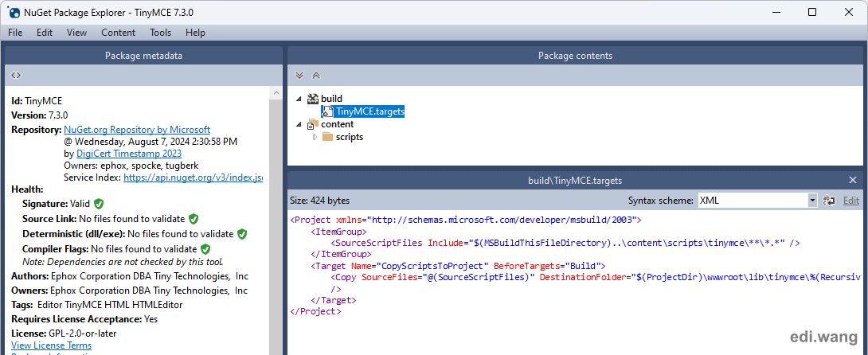The height and width of the screenshot is (355, 868).
Task: Open DigiCert Timestamp 2023 link
Action: click(x=129, y=153)
